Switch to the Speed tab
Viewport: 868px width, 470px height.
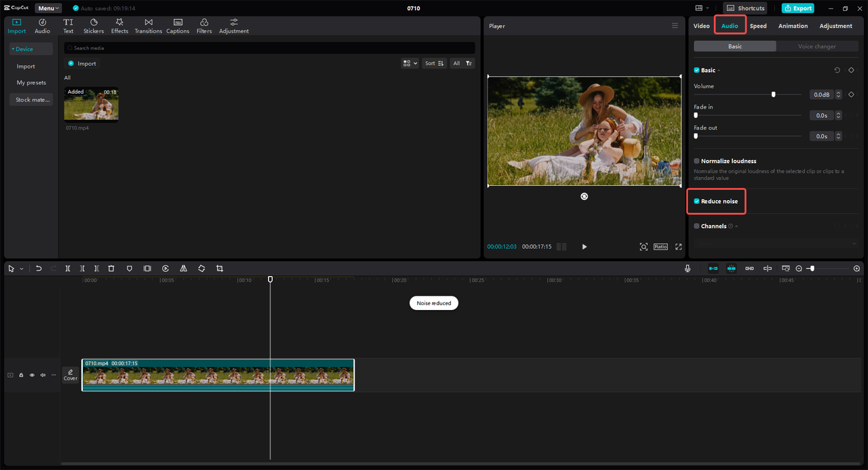point(758,26)
